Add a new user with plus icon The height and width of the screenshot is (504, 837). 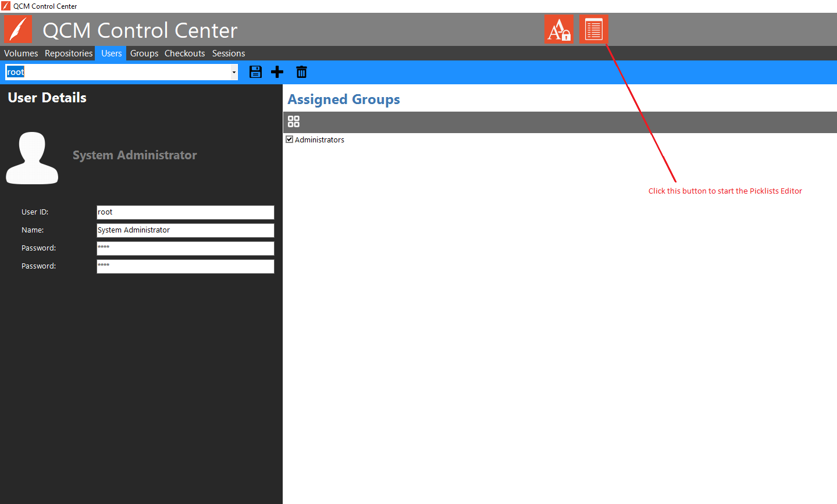tap(277, 72)
